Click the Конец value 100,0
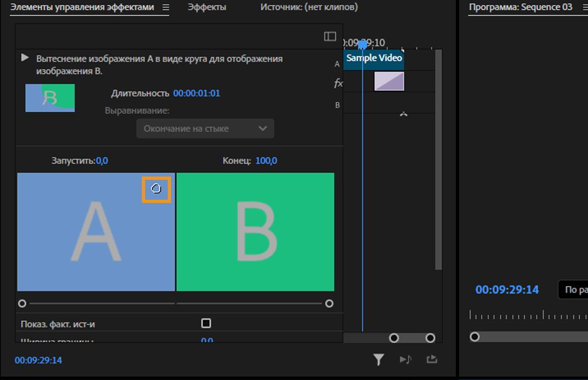The height and width of the screenshot is (380, 588). click(266, 161)
